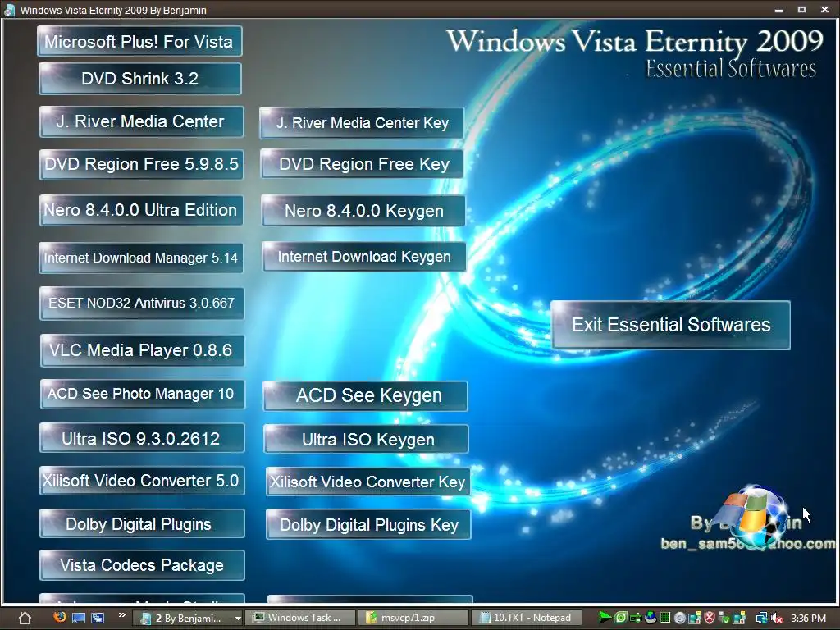Click the home icon in taskbar
The height and width of the screenshot is (630, 840).
pyautogui.click(x=25, y=618)
